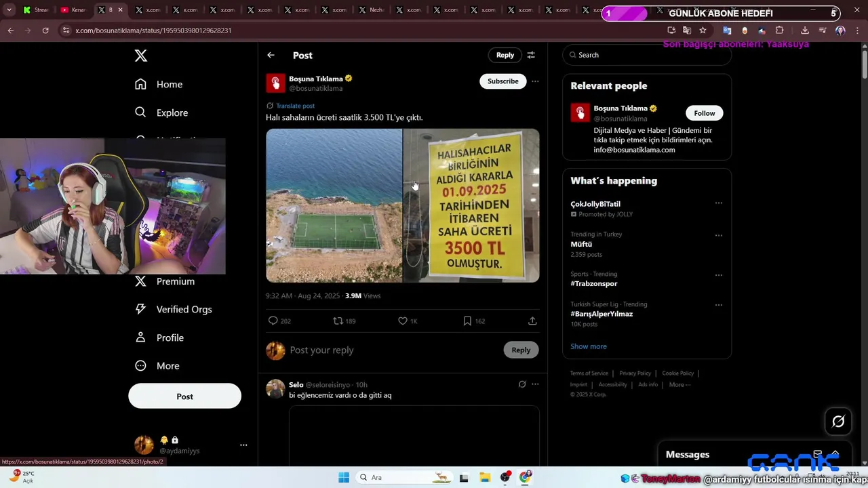
Task: Open Windows Start menu
Action: click(x=344, y=477)
